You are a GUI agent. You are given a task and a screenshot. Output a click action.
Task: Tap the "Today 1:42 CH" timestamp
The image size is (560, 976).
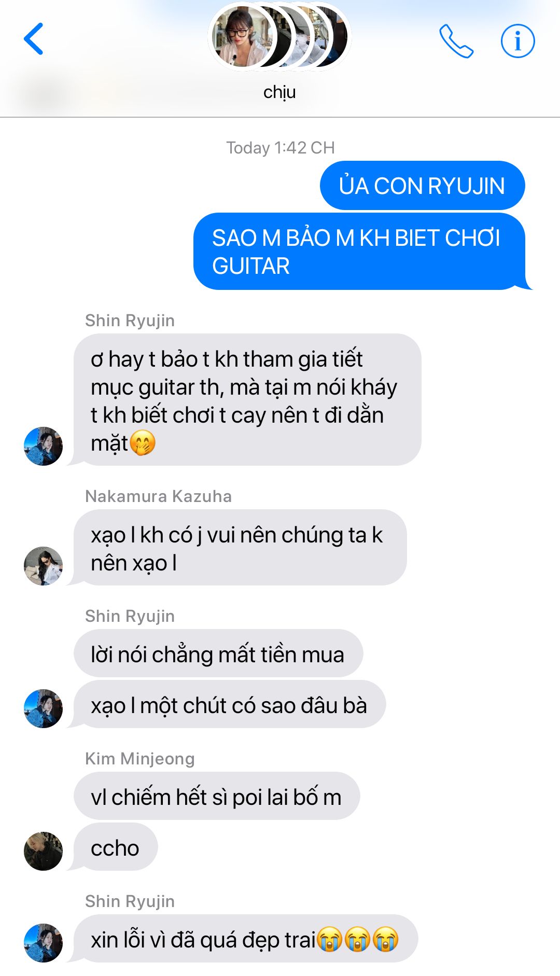[x=280, y=148]
